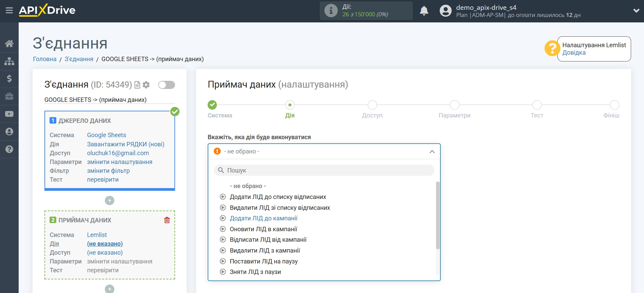Select '- не обрано -' list option
The width and height of the screenshot is (644, 293).
click(248, 186)
